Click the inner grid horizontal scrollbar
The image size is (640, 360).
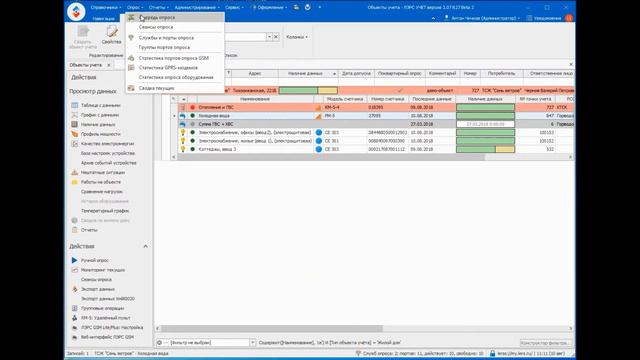pyautogui.click(x=331, y=157)
